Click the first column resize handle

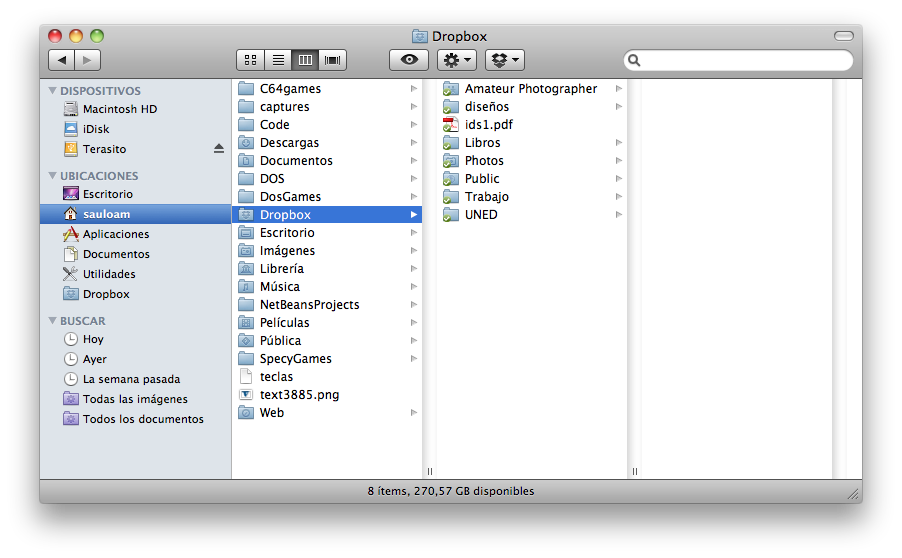click(430, 471)
